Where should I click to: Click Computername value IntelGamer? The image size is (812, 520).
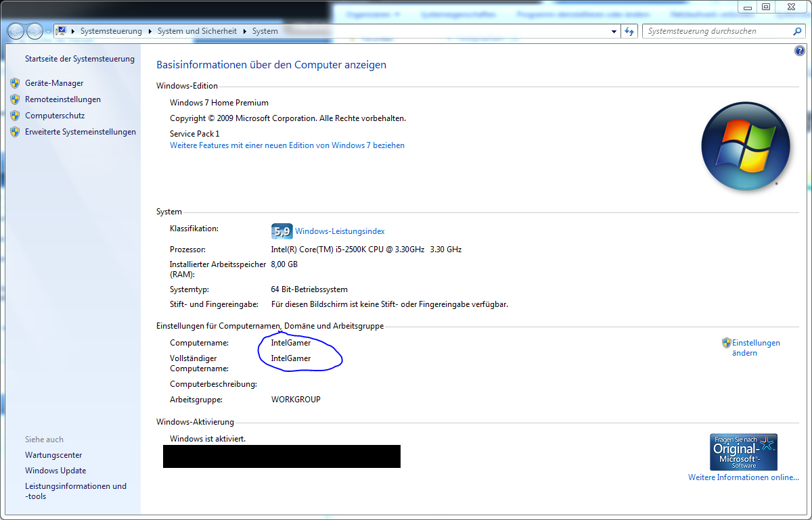[291, 343]
